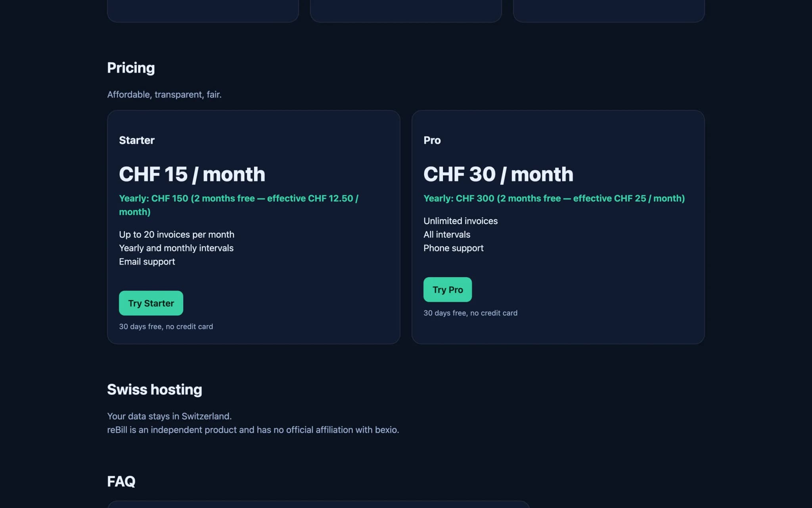
Task: Click '30 days free' note under Try Pro
Action: pyautogui.click(x=470, y=313)
